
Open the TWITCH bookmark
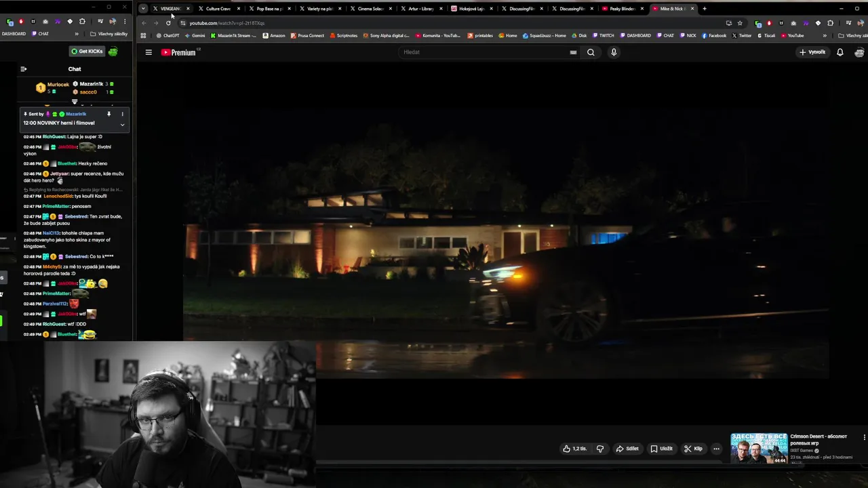pos(603,35)
